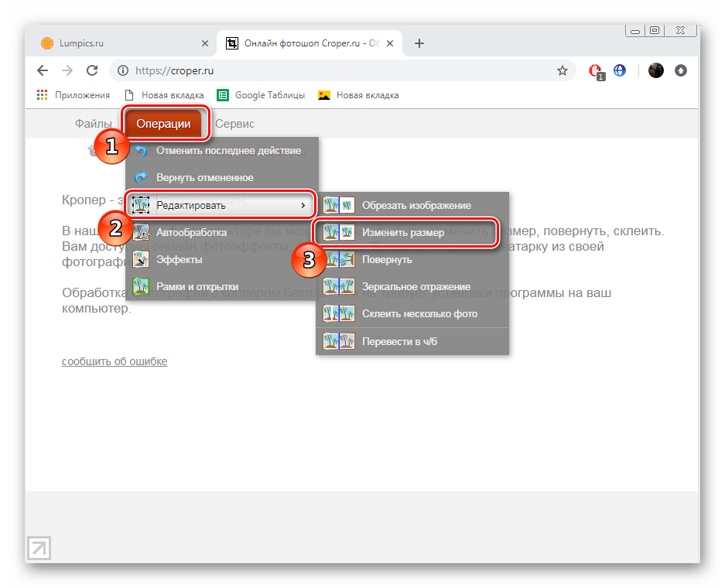The height and width of the screenshot is (588, 725).
Task: Choose Склеить несколько фото
Action: pyautogui.click(x=412, y=314)
